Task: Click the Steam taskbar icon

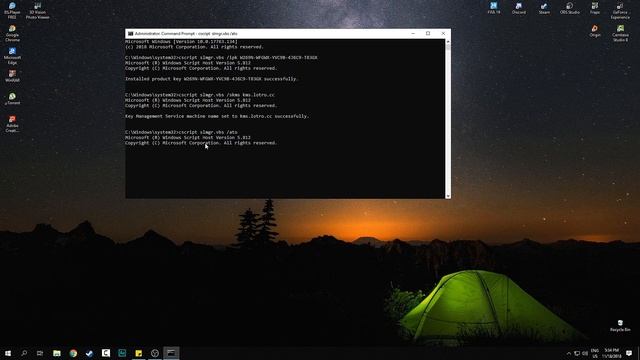Action: (x=89, y=353)
